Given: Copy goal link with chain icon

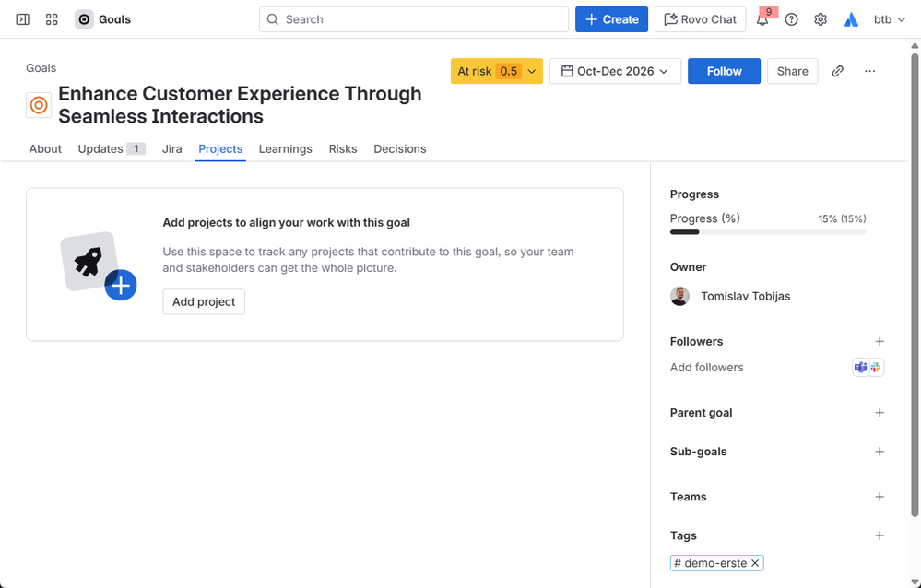Looking at the screenshot, I should [x=837, y=71].
